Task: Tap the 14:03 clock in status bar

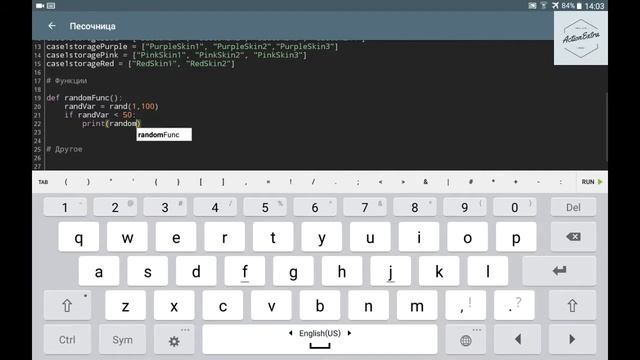Action: pyautogui.click(x=594, y=6)
